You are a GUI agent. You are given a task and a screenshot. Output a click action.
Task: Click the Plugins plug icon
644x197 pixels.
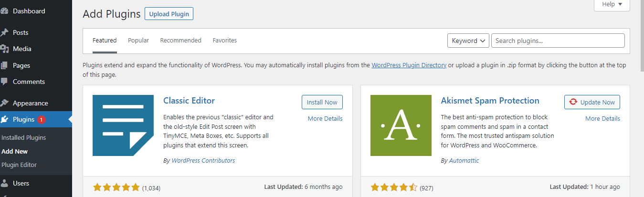click(4, 119)
